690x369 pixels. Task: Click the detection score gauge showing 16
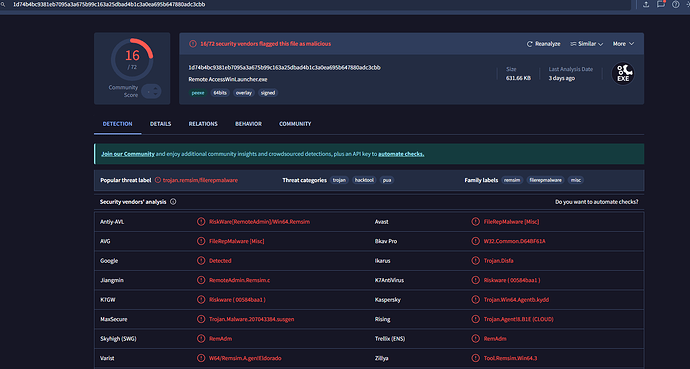(132, 59)
